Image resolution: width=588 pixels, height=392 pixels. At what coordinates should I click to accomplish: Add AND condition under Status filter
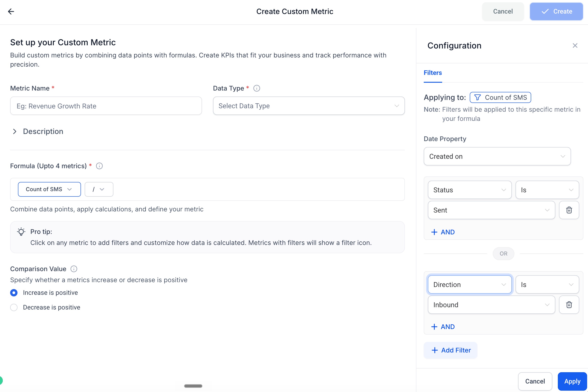point(443,232)
